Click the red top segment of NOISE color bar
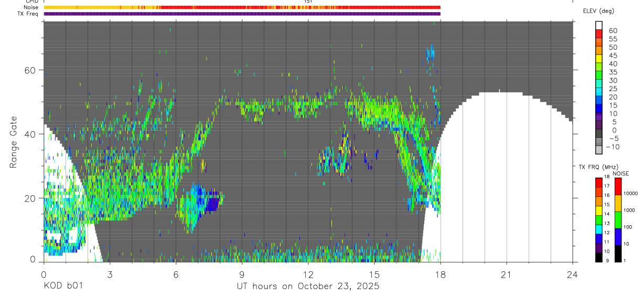This screenshot has width=644, height=297. 618,186
